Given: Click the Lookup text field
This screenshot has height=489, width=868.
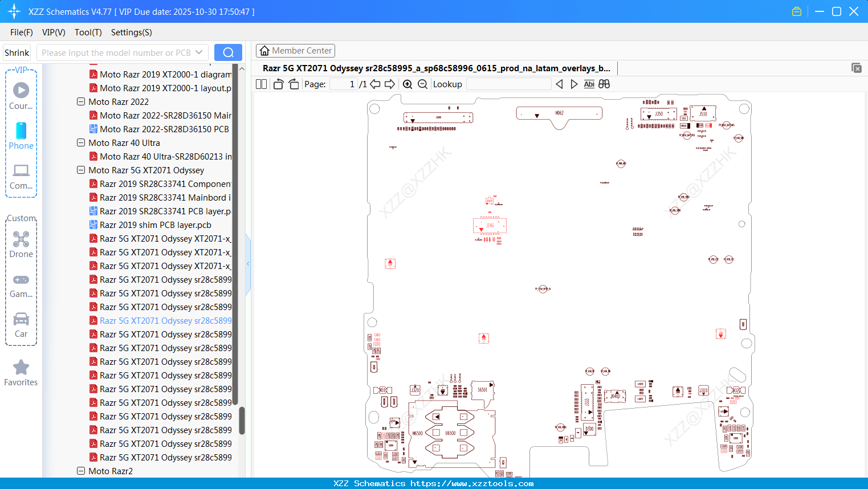Looking at the screenshot, I should (508, 84).
